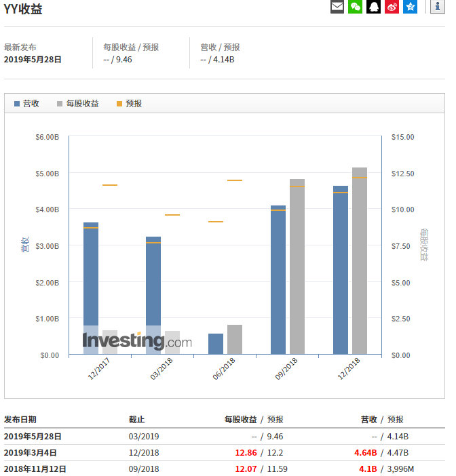Click the blue 营收 legend color square
This screenshot has width=456, height=476.
click(x=17, y=104)
